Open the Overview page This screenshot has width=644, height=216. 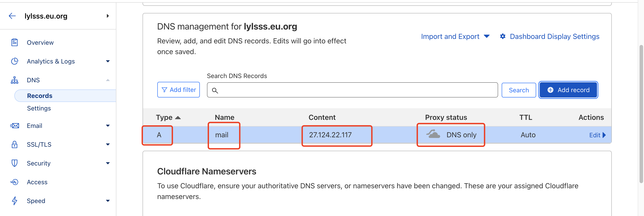tap(40, 43)
